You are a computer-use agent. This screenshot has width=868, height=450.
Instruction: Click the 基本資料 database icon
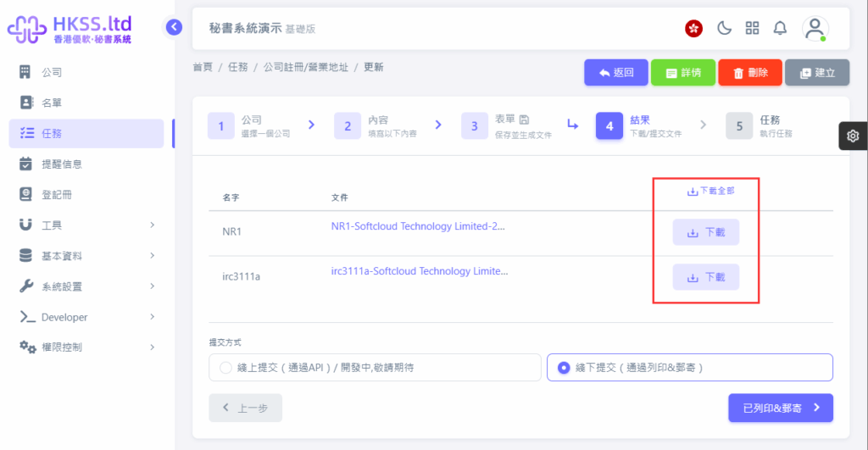(25, 256)
